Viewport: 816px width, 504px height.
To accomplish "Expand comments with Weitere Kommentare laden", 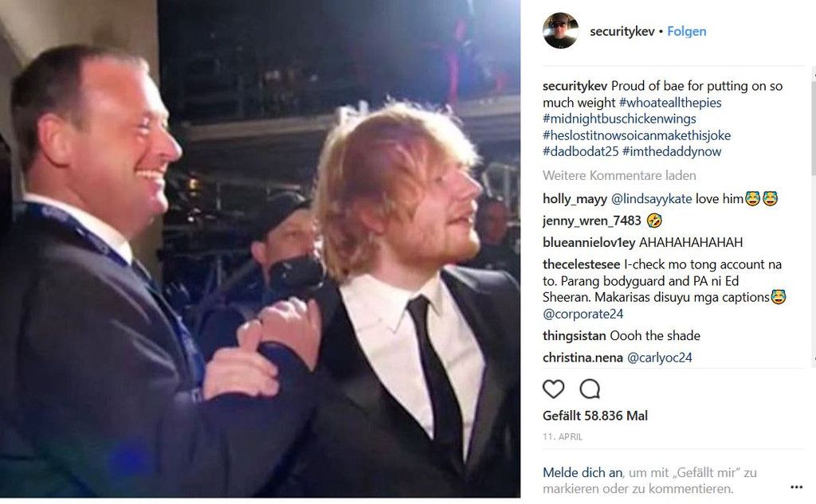I will 619,175.
